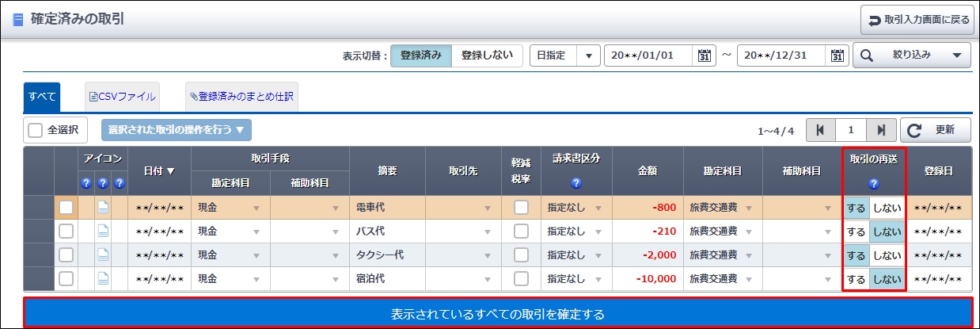Viewport: 980px width, 329px height.
Task: Click the バス代 description cell
Action: [387, 231]
